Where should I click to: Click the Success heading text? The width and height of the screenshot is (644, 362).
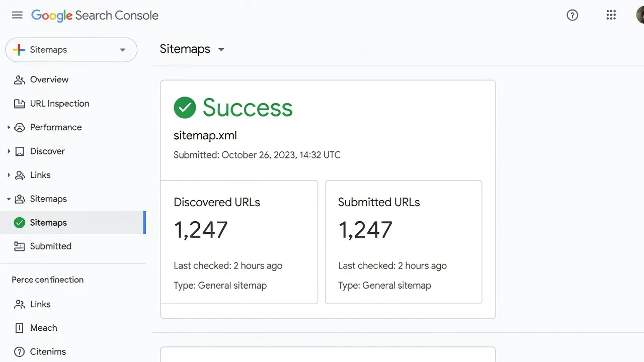pyautogui.click(x=248, y=108)
